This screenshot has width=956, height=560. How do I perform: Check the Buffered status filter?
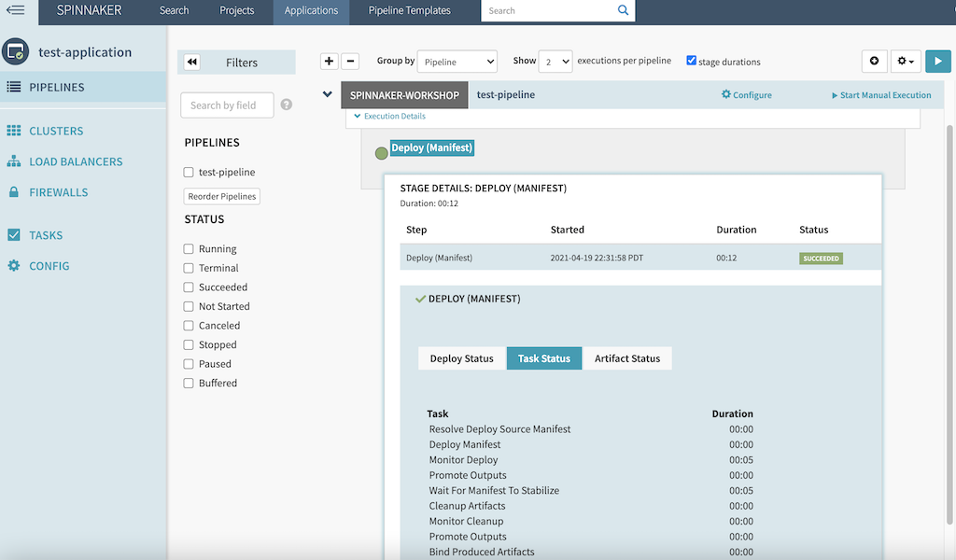189,384
